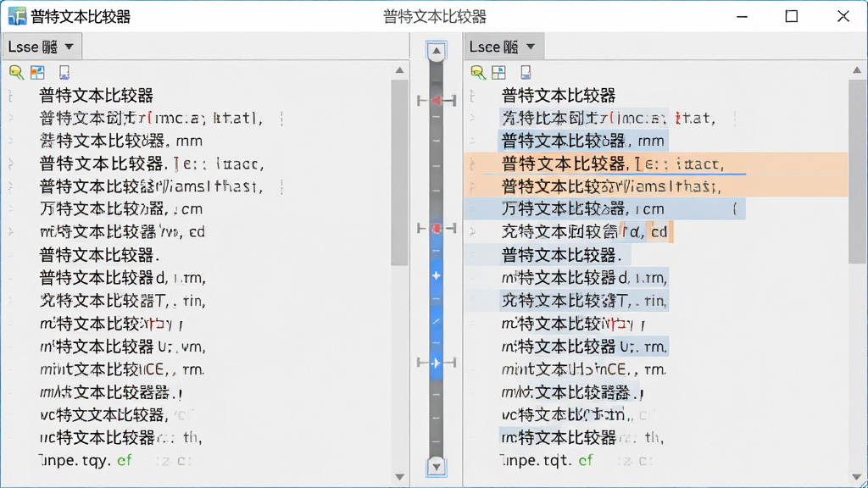Click the left pane vertical scrollbar thumb
The width and height of the screenshot is (868, 488).
(399, 173)
